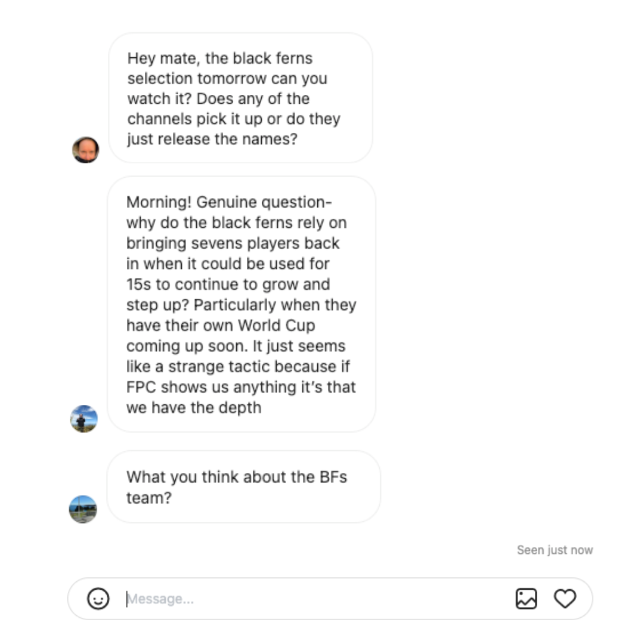
Task: Open the bald man's profile avatar
Action: [85, 150]
